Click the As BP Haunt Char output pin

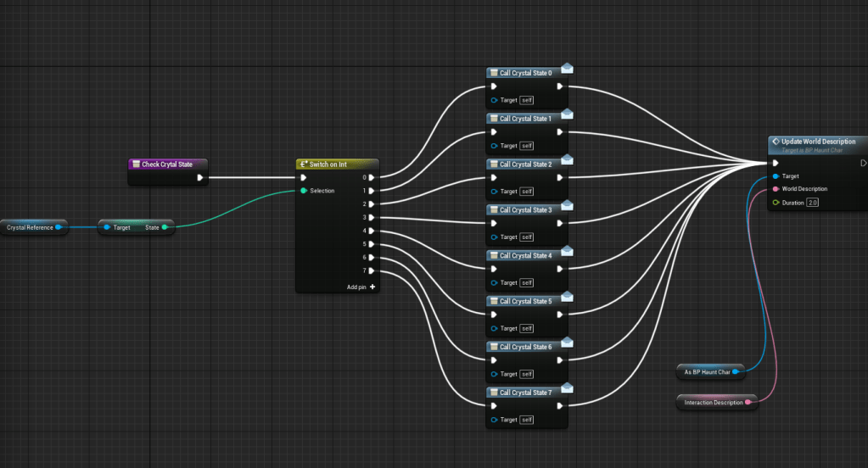tap(736, 371)
